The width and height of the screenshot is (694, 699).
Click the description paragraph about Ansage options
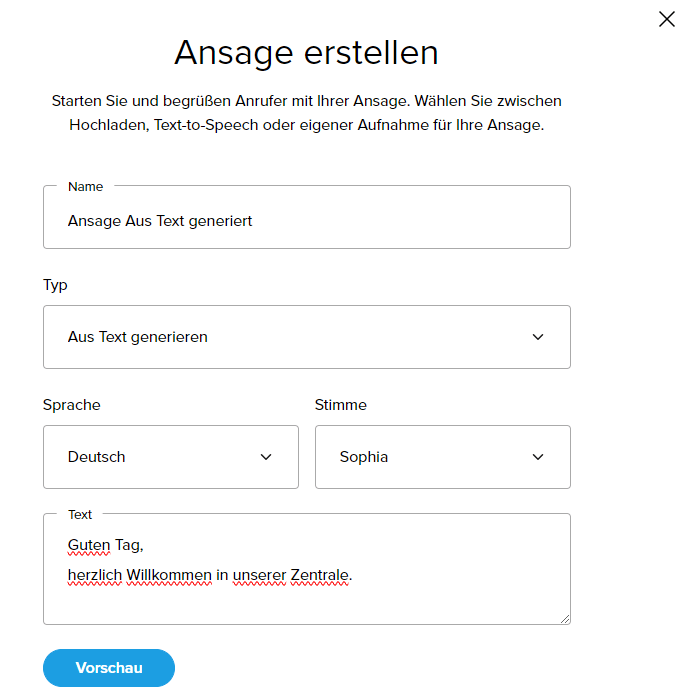306,113
